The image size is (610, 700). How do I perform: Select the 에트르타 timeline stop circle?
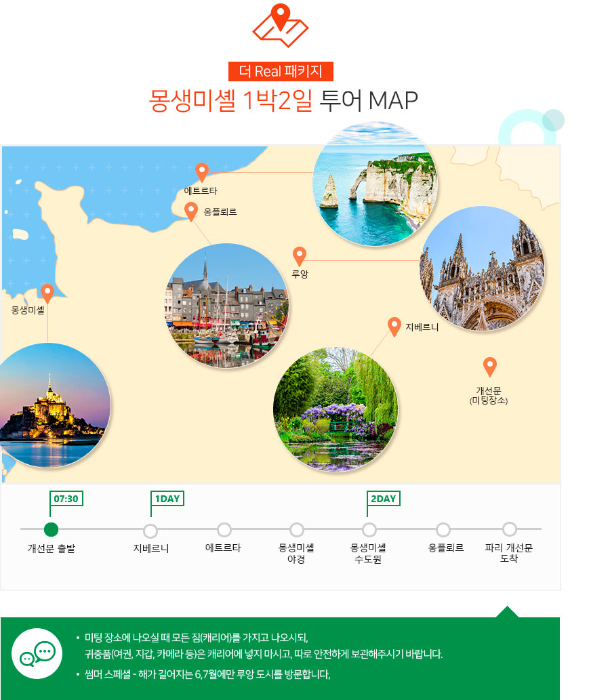(x=224, y=530)
